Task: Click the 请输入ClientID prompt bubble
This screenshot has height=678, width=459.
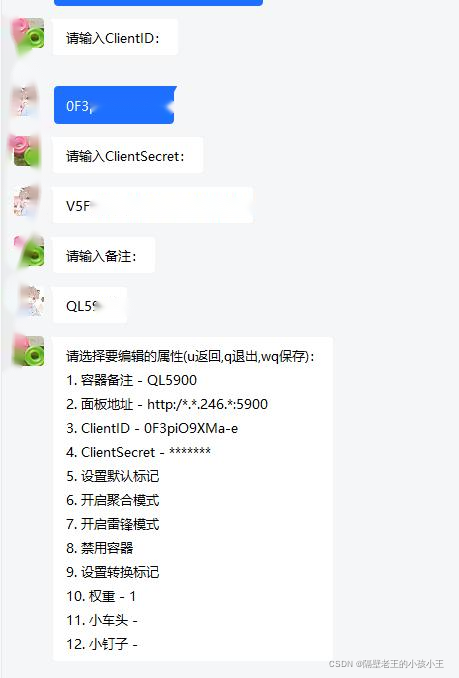Action: (x=115, y=37)
